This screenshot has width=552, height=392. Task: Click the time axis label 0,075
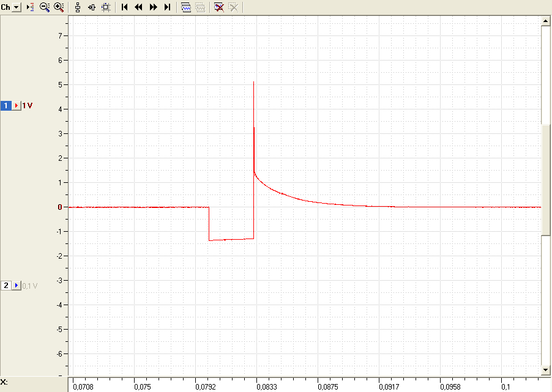(143, 387)
